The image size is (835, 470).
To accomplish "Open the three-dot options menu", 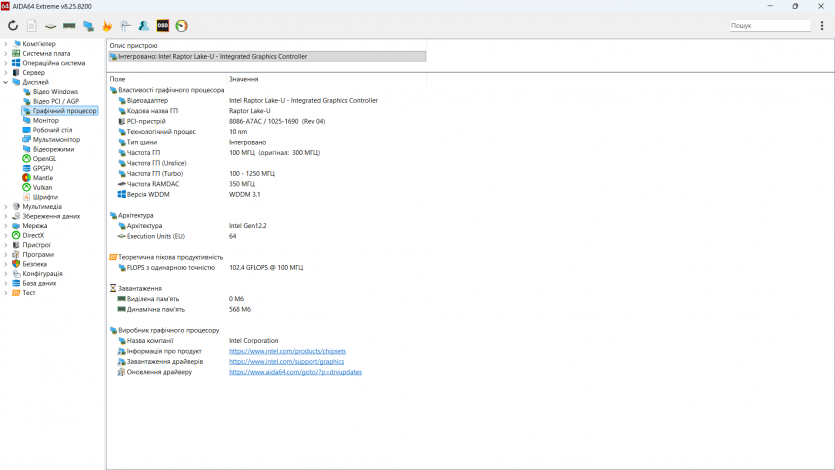I will coord(822,25).
